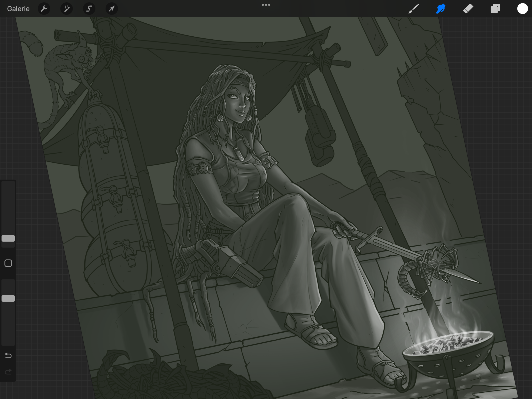Select the Eraser tool
Screen dimensions: 532x399
(x=468, y=9)
